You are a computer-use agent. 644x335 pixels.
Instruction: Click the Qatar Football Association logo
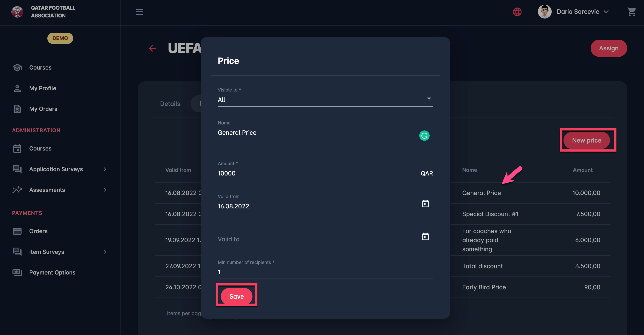(17, 12)
